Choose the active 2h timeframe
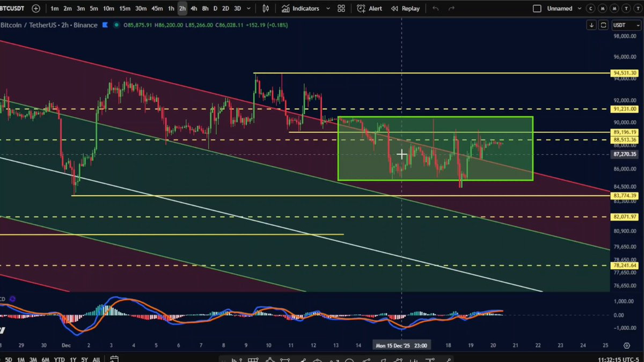Image resolution: width=644 pixels, height=362 pixels. point(182,9)
